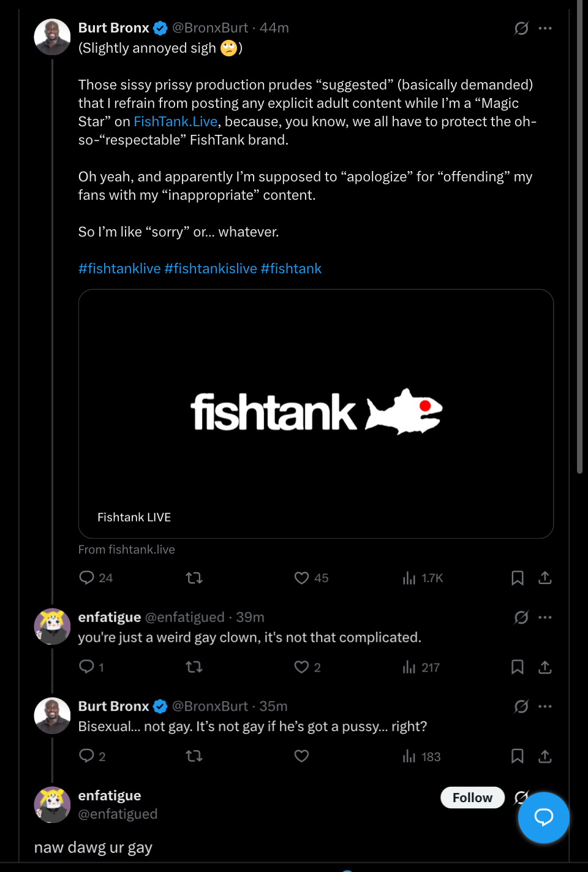
Task: Open more options on Burt's 35m reply
Action: [x=545, y=707]
